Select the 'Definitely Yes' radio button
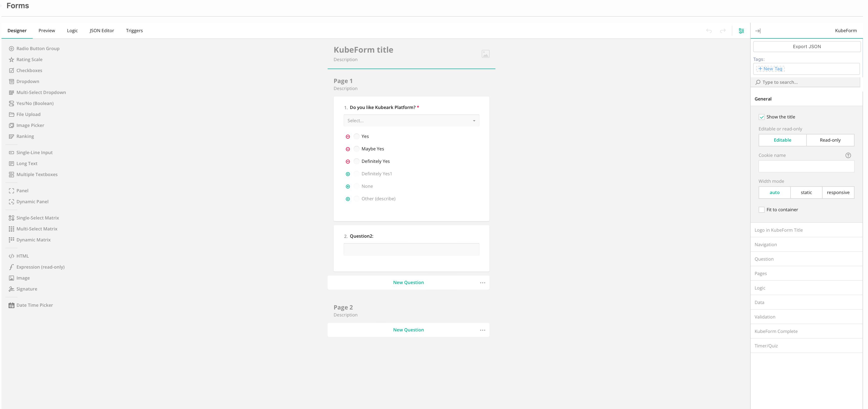 click(x=357, y=161)
